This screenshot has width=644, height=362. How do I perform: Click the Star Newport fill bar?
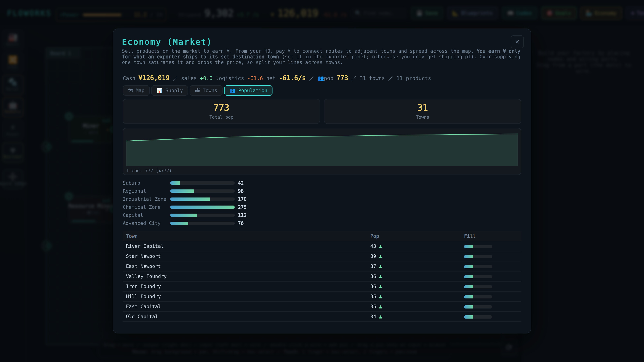[478, 257]
